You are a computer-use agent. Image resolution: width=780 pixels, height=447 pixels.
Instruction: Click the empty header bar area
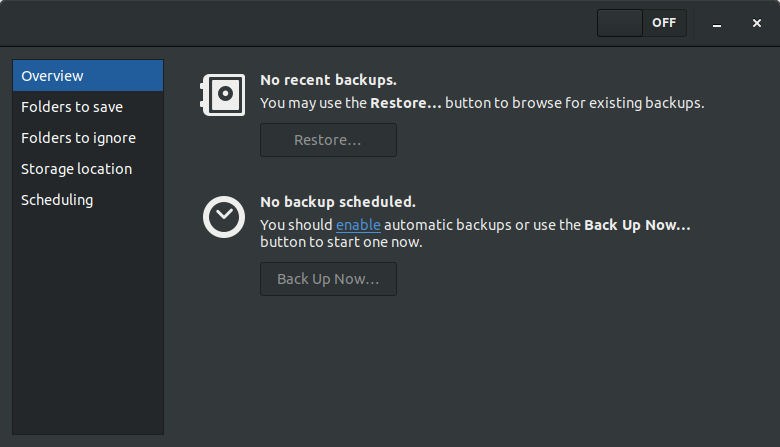coord(300,23)
